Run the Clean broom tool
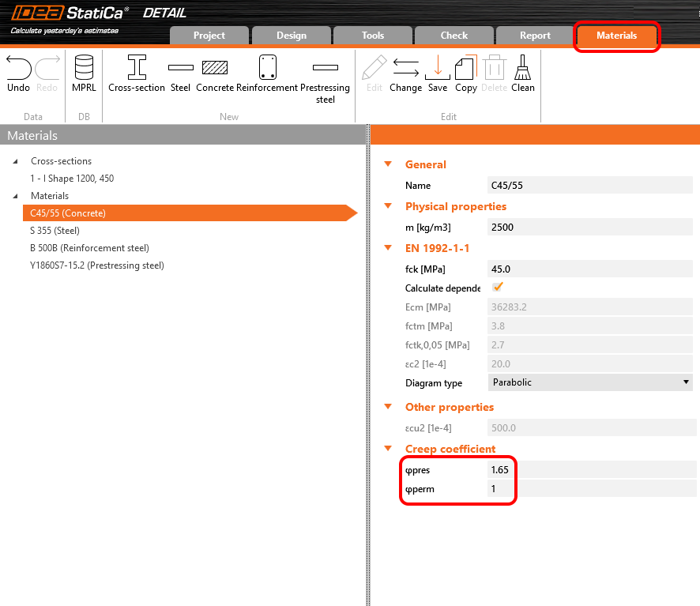Image resolution: width=700 pixels, height=606 pixels. (523, 69)
